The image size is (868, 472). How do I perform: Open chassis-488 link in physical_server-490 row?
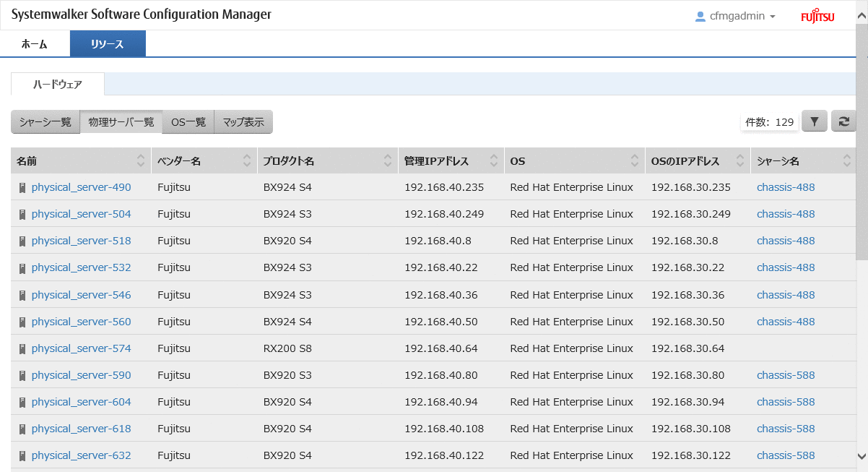786,187
